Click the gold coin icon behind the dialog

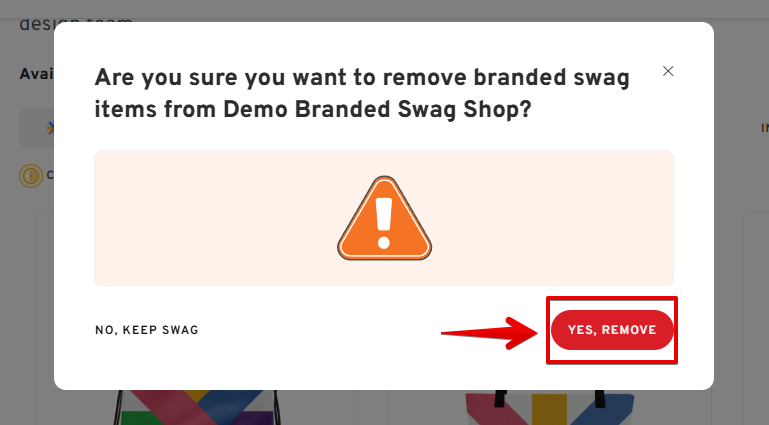[32, 176]
